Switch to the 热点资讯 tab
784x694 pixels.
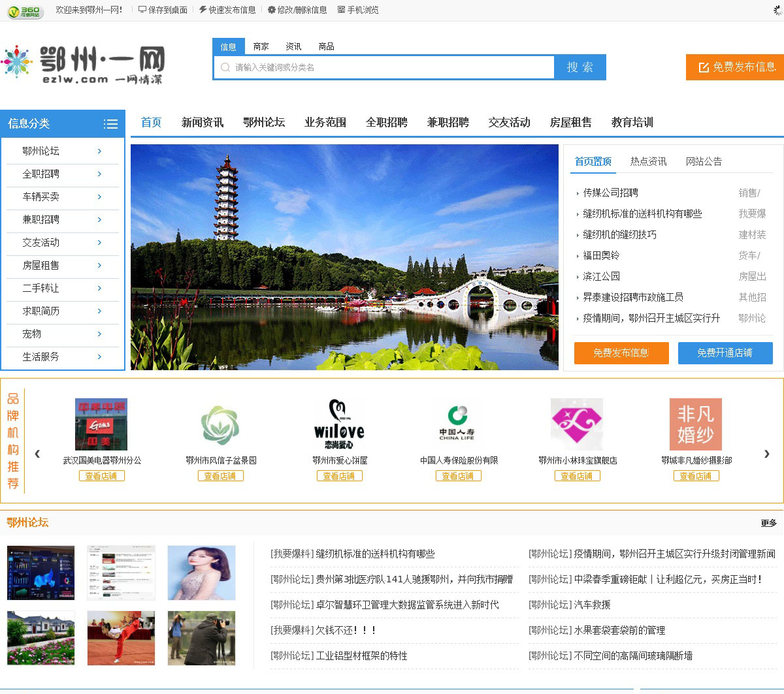(x=648, y=161)
